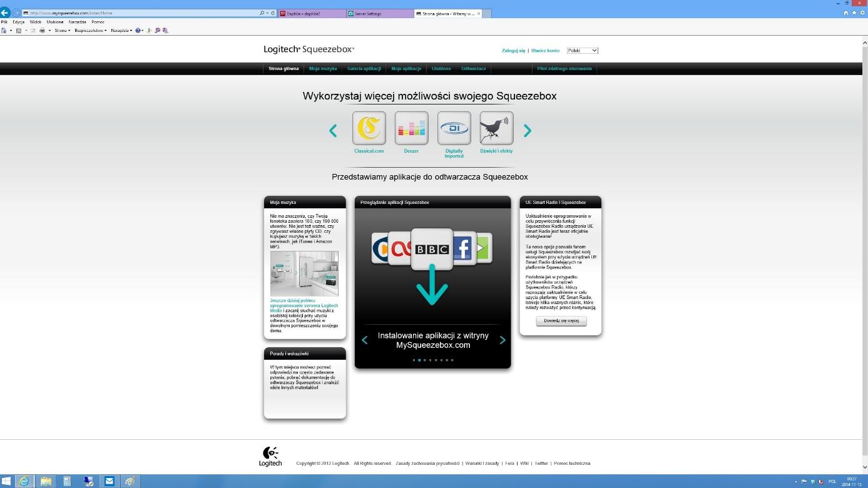The height and width of the screenshot is (488, 868).
Task: Click the Facebook tile in slideshow
Action: [463, 248]
